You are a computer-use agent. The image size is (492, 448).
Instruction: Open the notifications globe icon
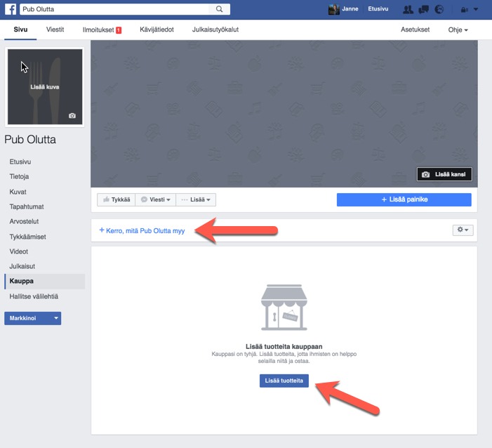pyautogui.click(x=439, y=9)
